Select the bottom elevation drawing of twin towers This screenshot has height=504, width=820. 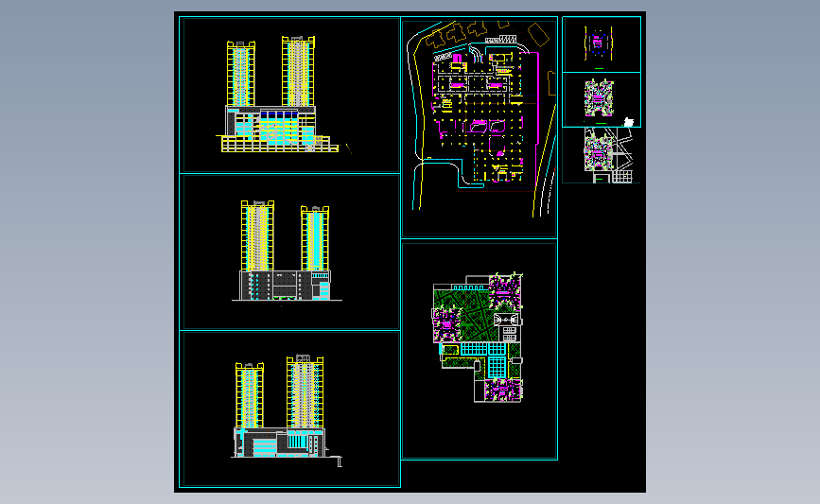coord(287,409)
